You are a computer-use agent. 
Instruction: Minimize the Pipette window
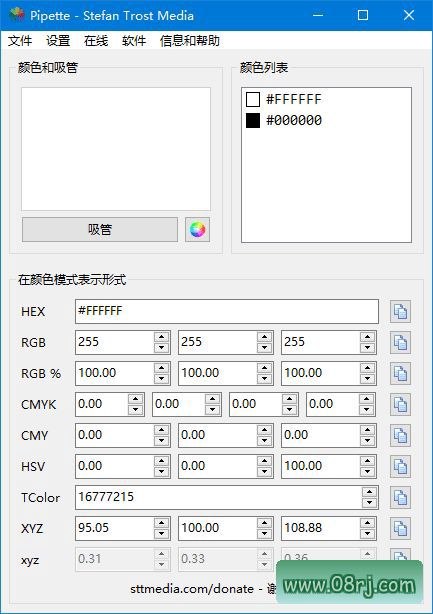[318, 15]
